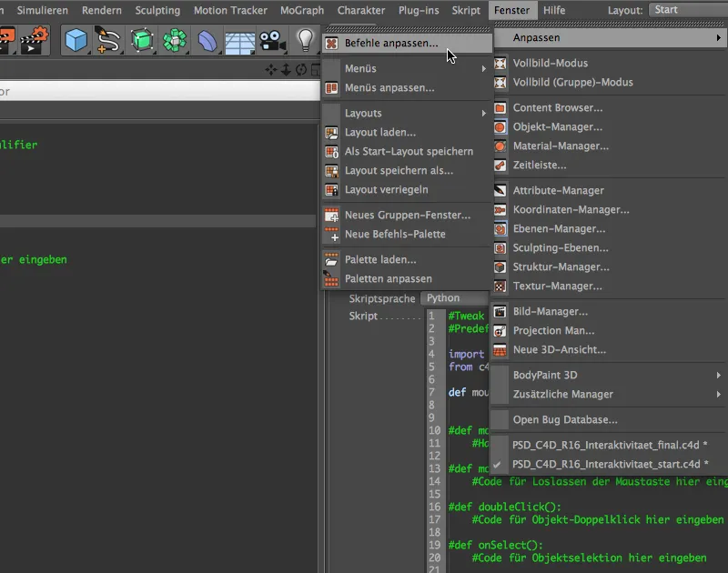
Task: Click the Vollbild-Modus icon
Action: pyautogui.click(x=500, y=63)
